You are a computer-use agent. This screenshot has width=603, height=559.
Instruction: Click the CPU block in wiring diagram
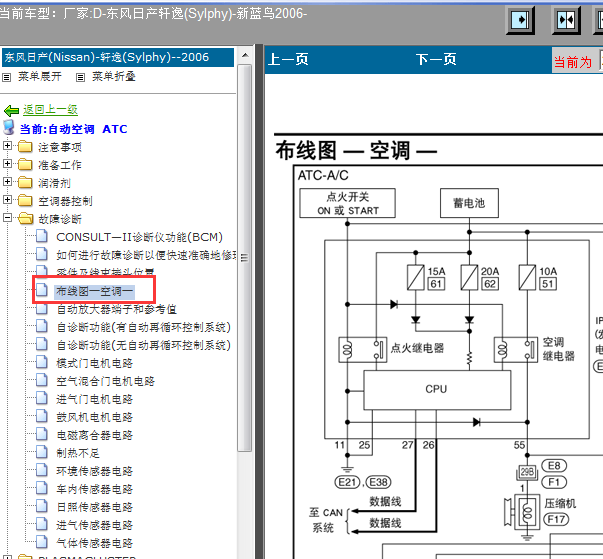click(437, 390)
